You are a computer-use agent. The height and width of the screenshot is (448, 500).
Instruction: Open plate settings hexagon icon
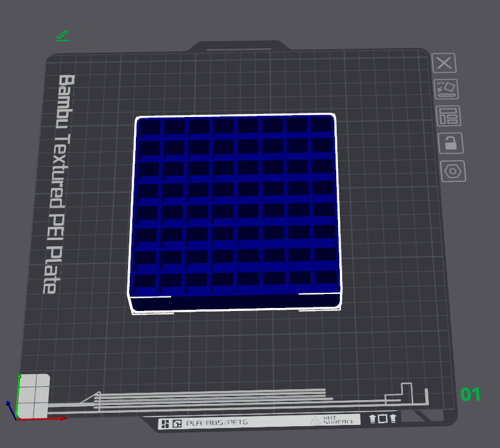tap(453, 172)
